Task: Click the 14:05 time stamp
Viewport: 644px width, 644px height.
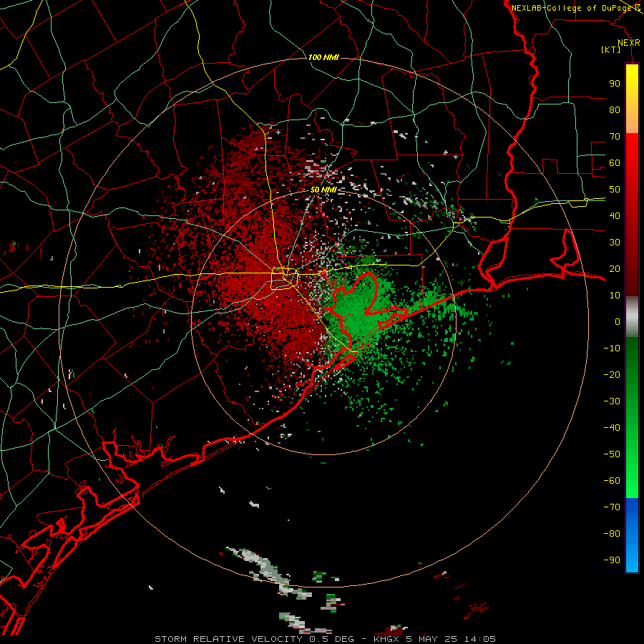Action: 480,639
